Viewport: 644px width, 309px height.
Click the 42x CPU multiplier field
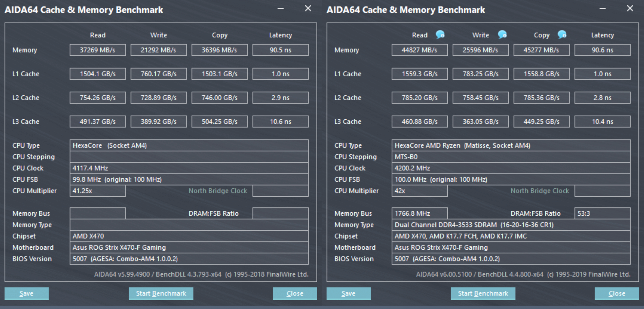pyautogui.click(x=420, y=191)
